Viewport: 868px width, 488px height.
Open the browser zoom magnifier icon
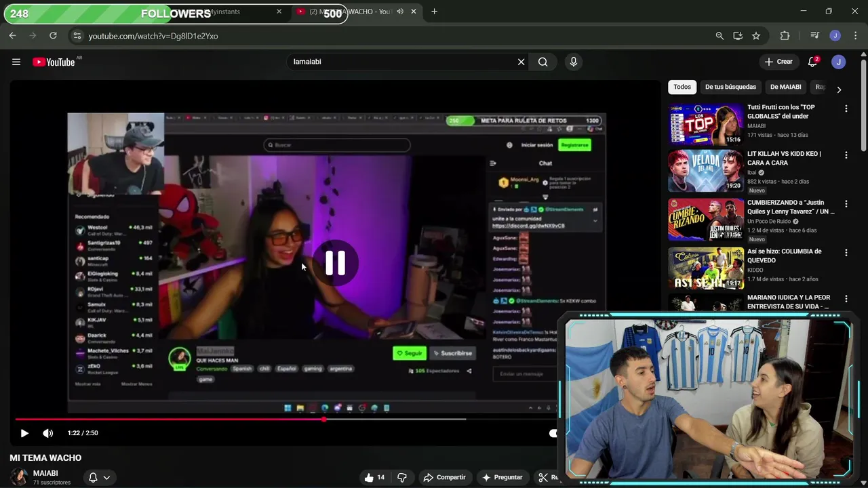(719, 36)
